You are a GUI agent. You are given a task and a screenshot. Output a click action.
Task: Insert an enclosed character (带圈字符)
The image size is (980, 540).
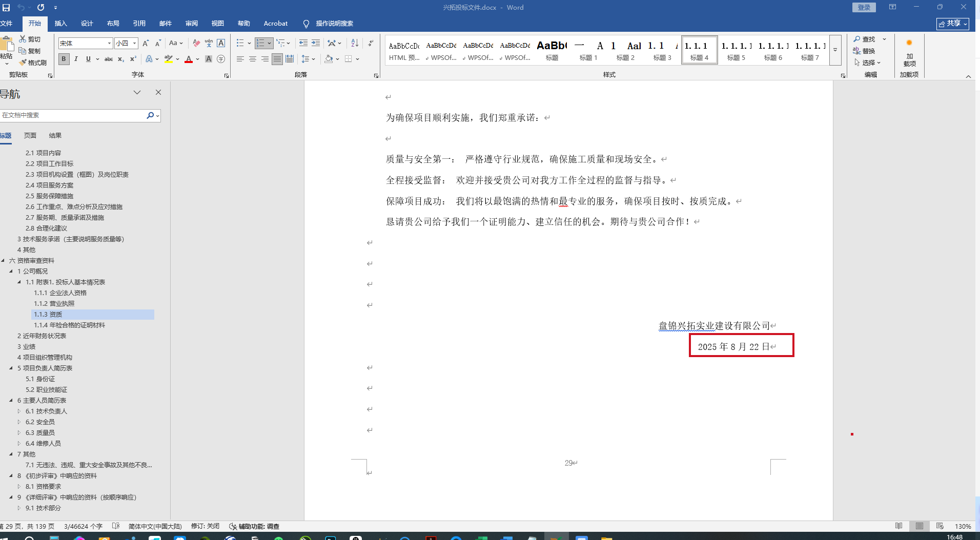221,59
